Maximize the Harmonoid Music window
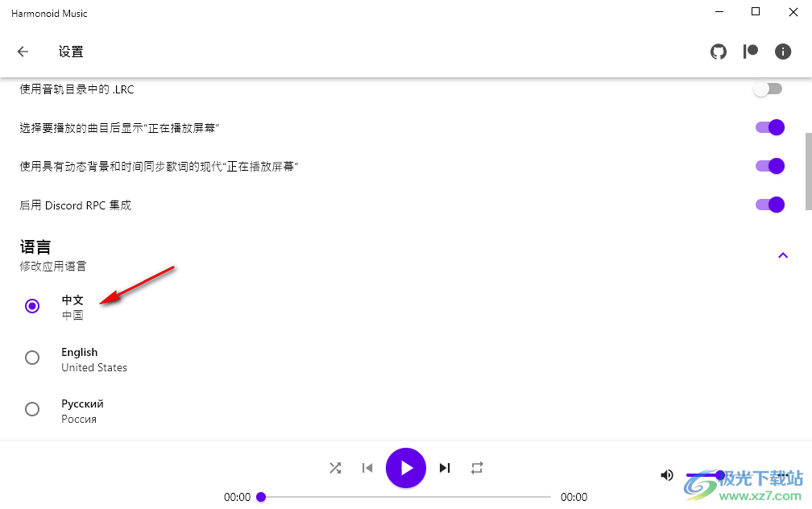 [x=756, y=12]
